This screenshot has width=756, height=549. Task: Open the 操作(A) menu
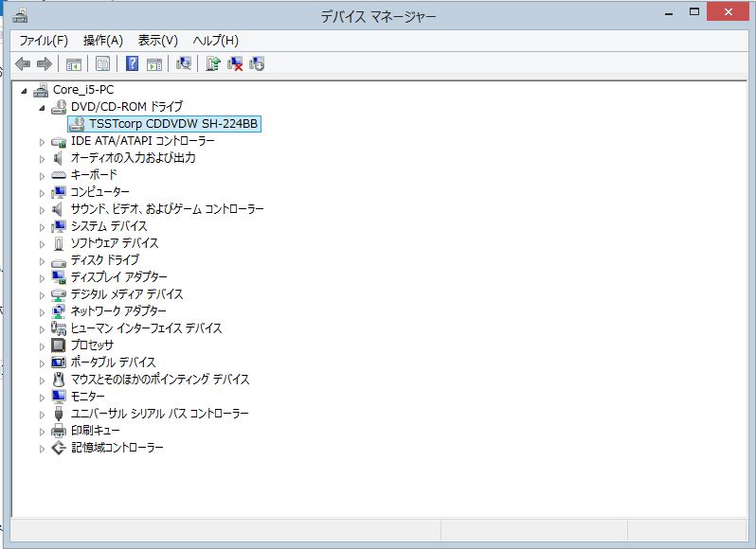(102, 41)
